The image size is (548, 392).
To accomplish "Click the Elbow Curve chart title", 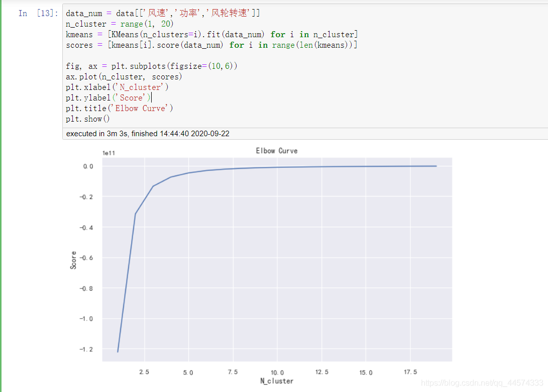I will [276, 151].
